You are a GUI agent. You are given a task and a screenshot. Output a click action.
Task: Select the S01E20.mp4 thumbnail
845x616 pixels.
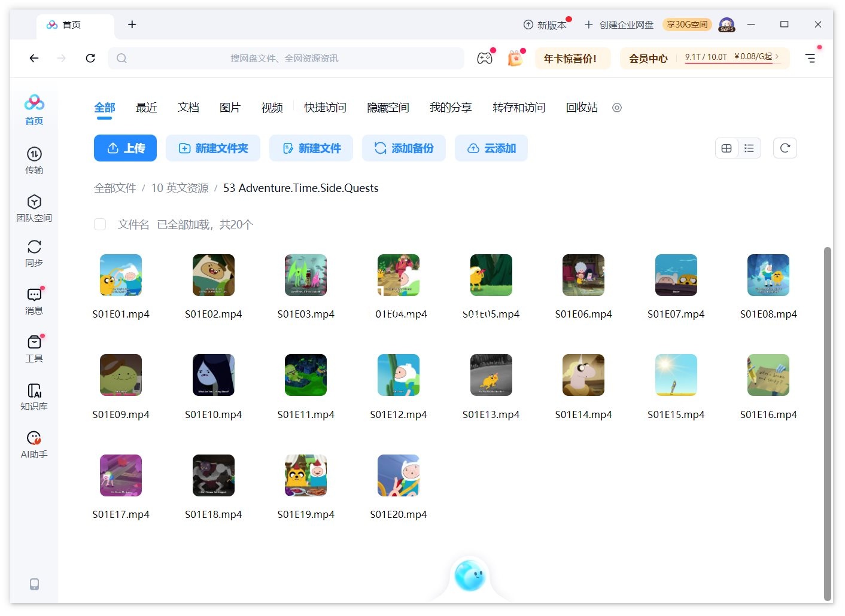click(399, 475)
